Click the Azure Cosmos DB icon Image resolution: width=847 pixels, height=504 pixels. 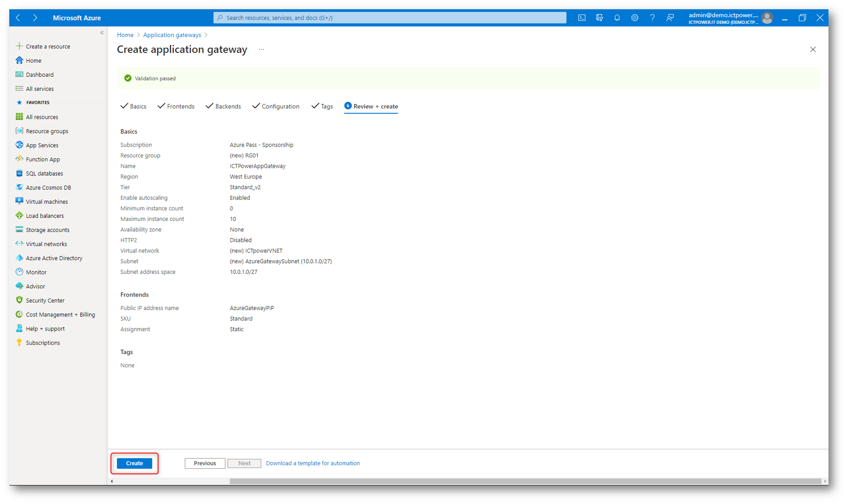(19, 187)
